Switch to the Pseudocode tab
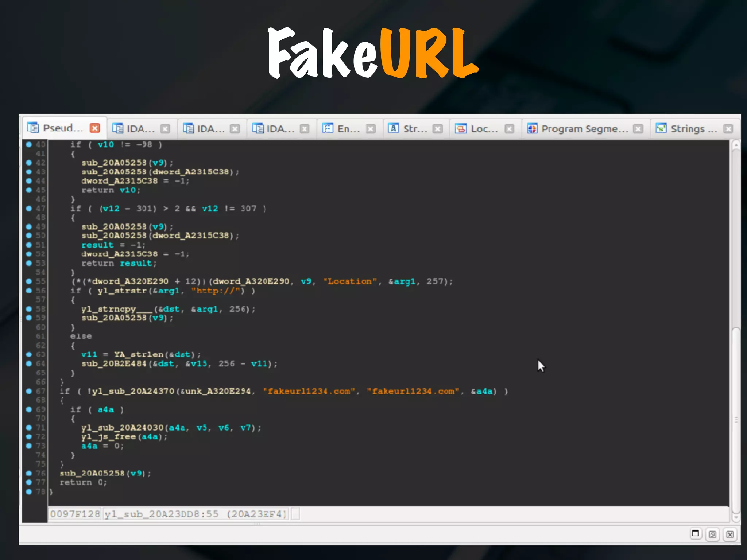This screenshot has height=560, width=747. pyautogui.click(x=63, y=128)
